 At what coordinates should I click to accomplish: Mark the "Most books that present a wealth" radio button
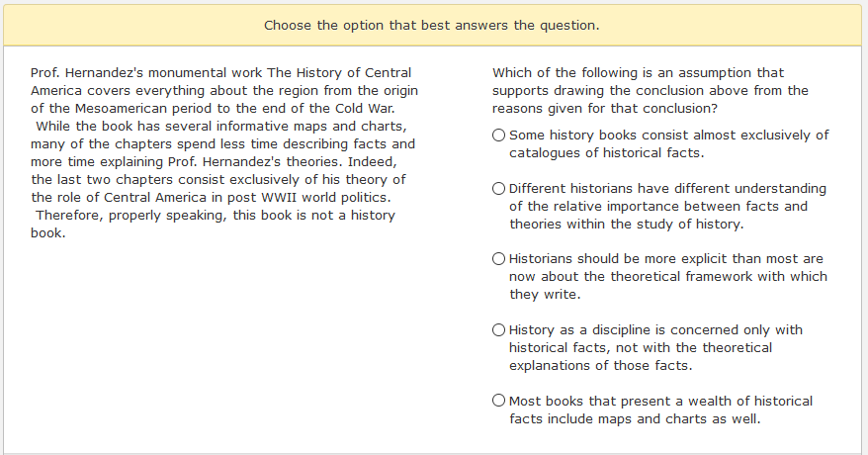tap(499, 401)
